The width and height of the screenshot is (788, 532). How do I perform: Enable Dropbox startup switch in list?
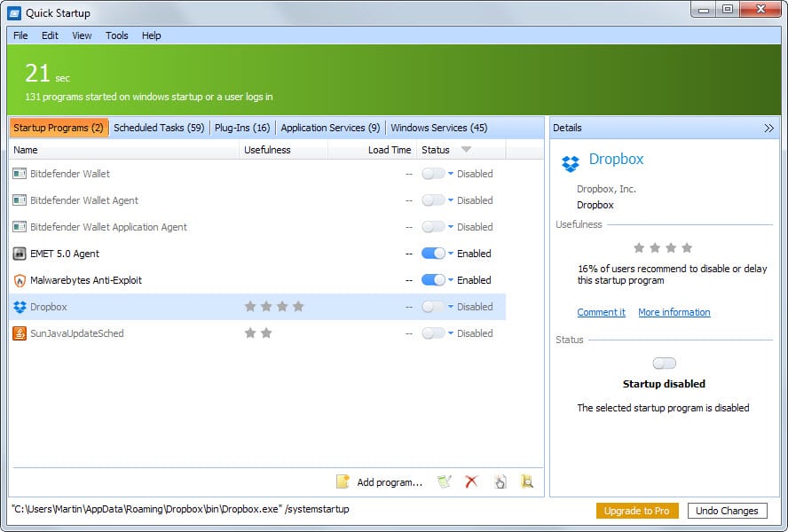click(x=433, y=307)
